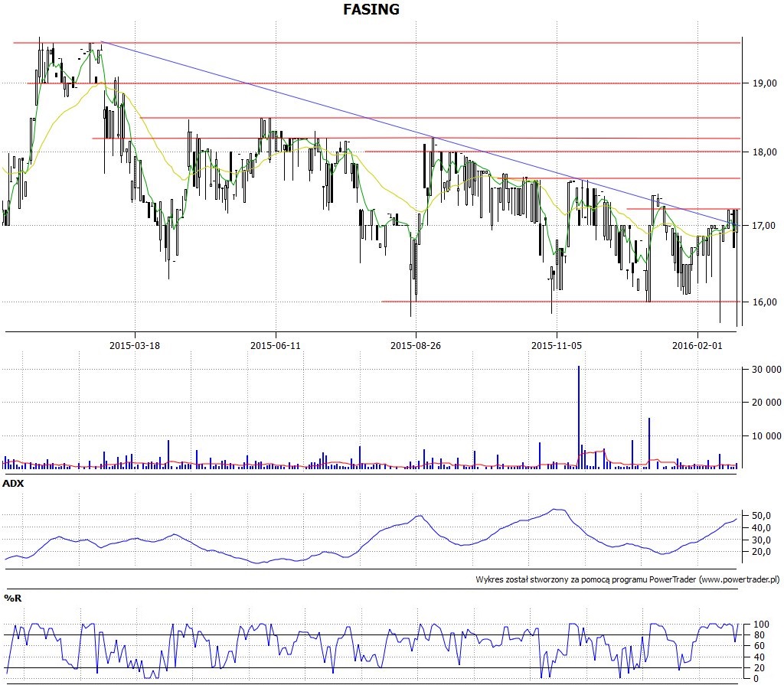The image size is (784, 685).
Task: Click the 17,00 price axis label
Action: [x=765, y=226]
